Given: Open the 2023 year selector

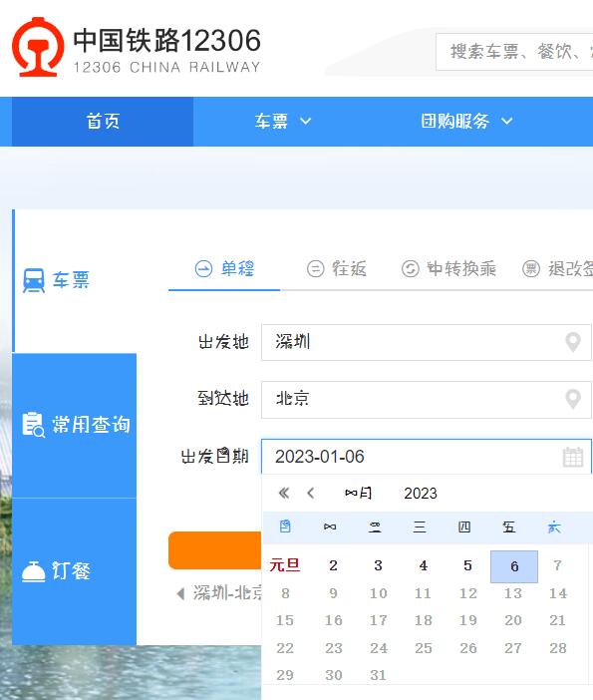Looking at the screenshot, I should point(421,494).
